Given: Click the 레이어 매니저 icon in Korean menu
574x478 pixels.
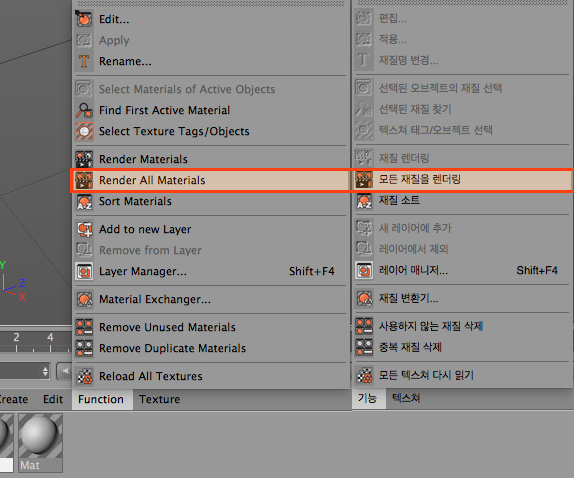Looking at the screenshot, I should (364, 270).
